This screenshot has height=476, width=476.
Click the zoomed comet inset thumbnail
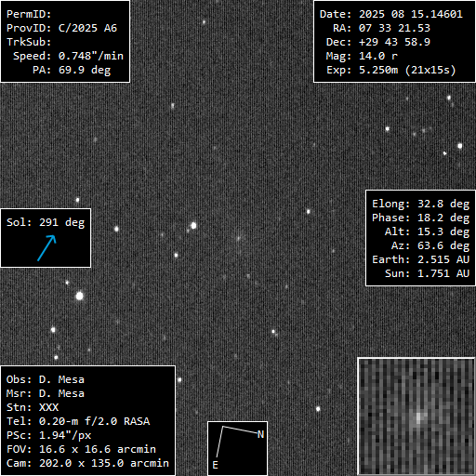click(416, 416)
